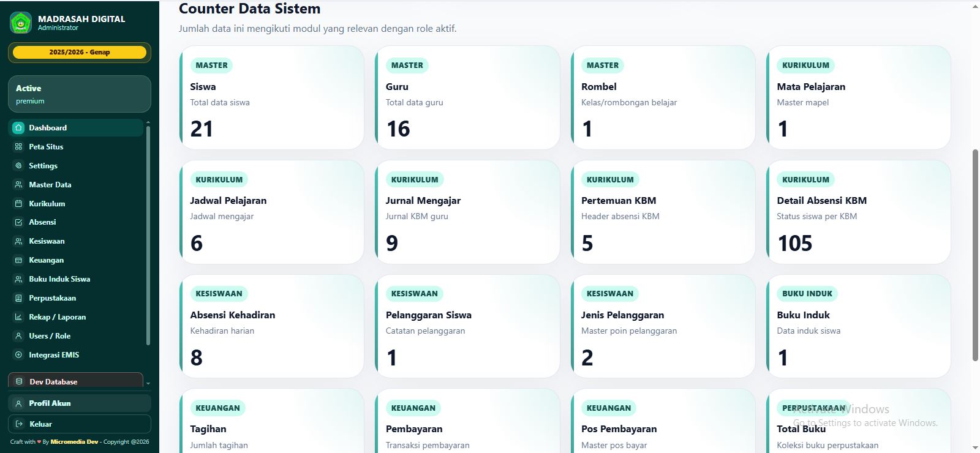Open the Rombel counter card
Screen dimensions: 980x453
pyautogui.click(x=663, y=97)
